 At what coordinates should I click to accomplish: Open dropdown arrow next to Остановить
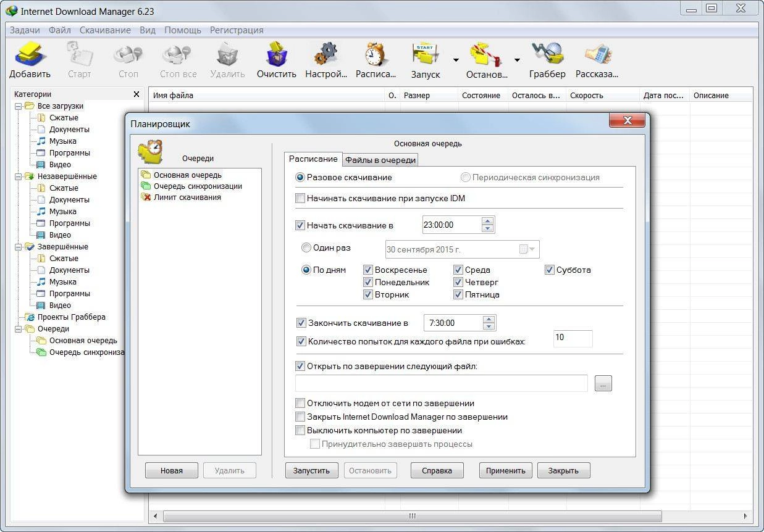[517, 60]
